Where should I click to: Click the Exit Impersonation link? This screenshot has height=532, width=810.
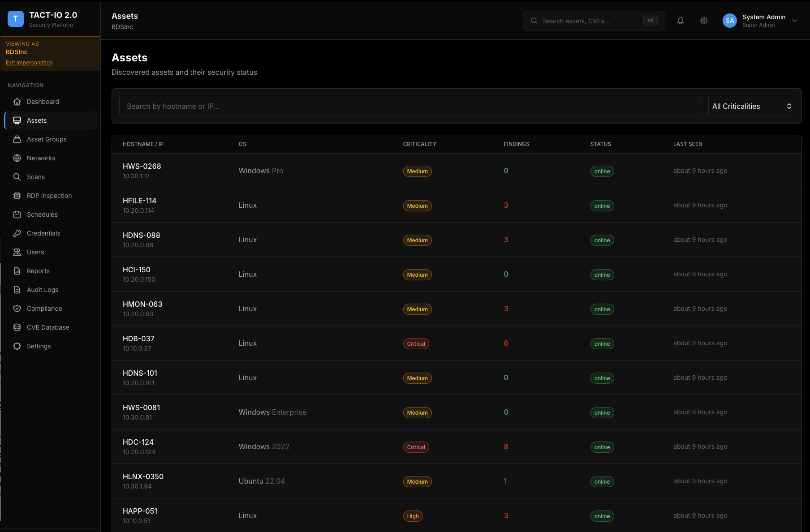[x=29, y=62]
